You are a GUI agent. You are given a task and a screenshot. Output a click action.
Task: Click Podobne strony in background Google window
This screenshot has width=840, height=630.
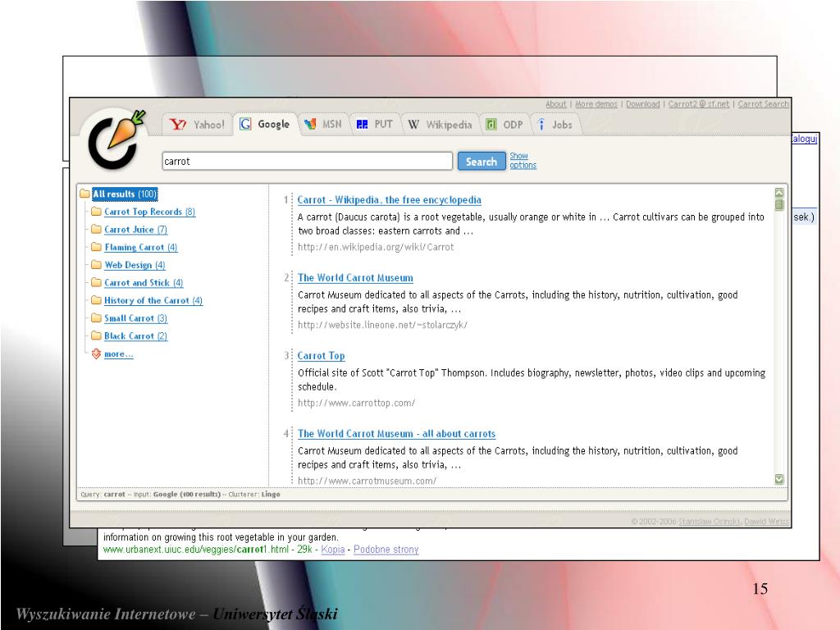tap(386, 549)
